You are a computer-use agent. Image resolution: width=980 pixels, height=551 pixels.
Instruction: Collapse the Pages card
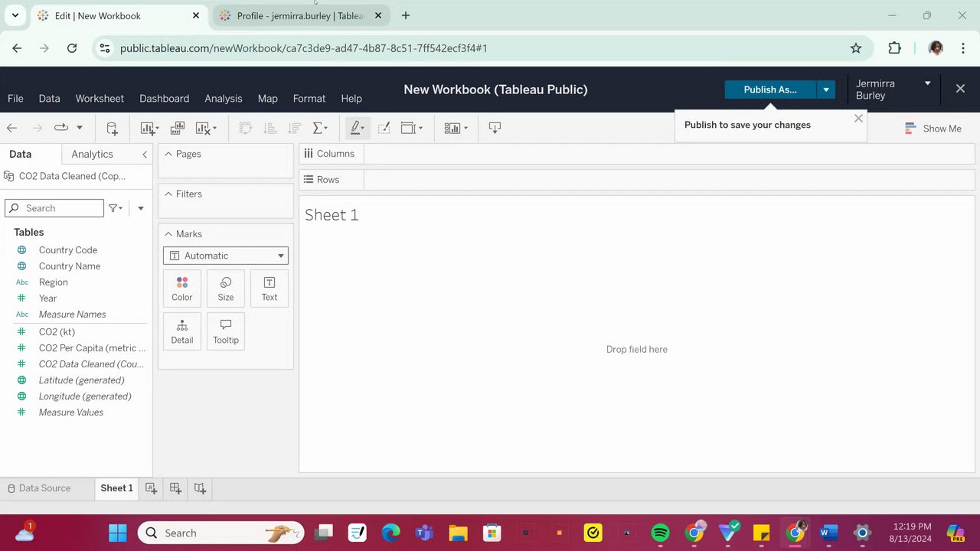click(168, 155)
